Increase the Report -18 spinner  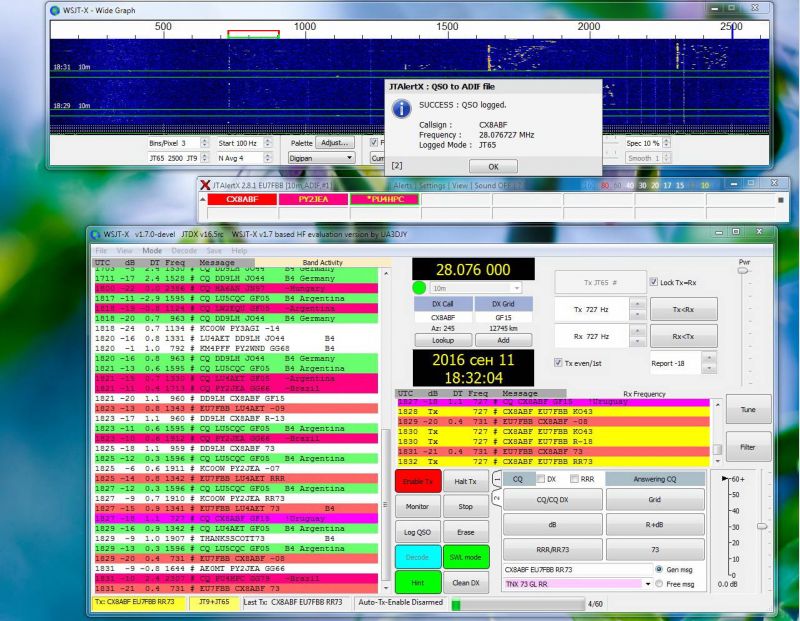[x=709, y=357]
